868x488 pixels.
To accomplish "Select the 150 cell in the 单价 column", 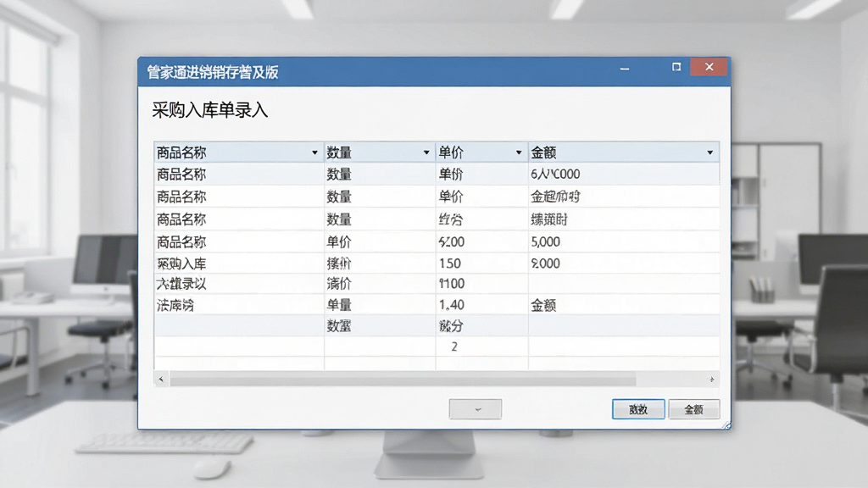I will click(482, 263).
